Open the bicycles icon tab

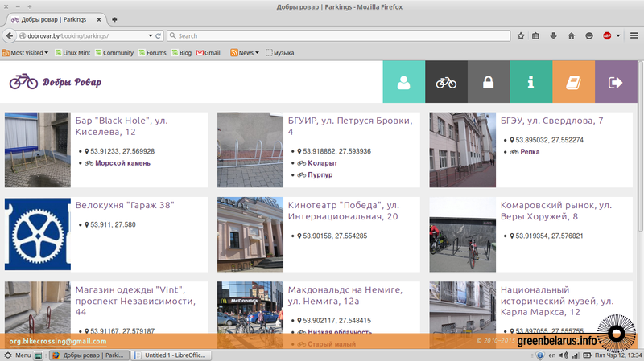[x=446, y=82]
